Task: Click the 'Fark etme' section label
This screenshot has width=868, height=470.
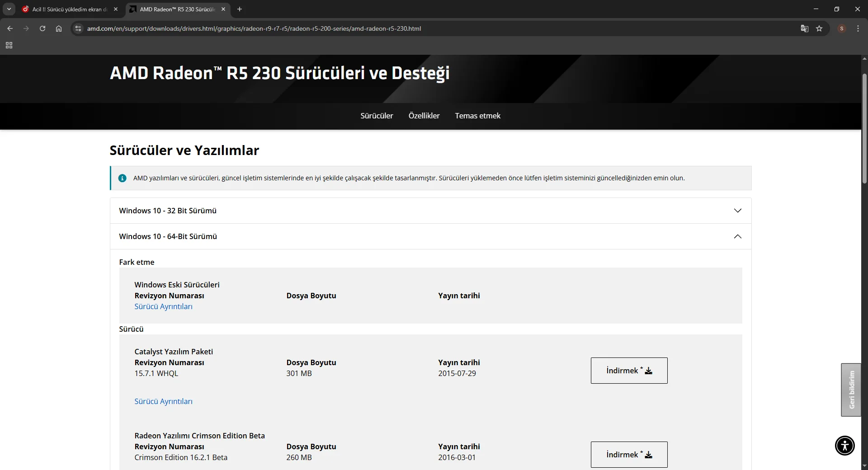Action: pos(137,262)
